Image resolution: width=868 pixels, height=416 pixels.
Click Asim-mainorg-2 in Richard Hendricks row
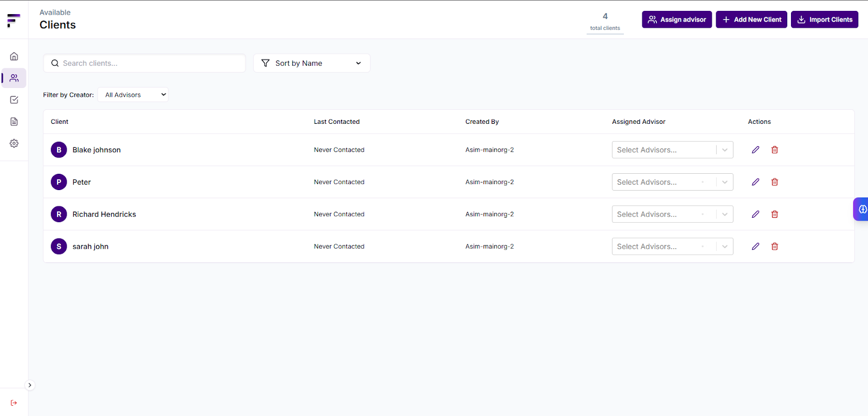click(489, 214)
